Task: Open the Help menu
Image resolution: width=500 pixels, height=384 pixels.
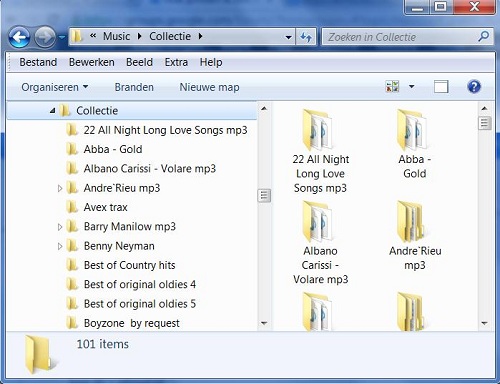Action: pyautogui.click(x=211, y=62)
